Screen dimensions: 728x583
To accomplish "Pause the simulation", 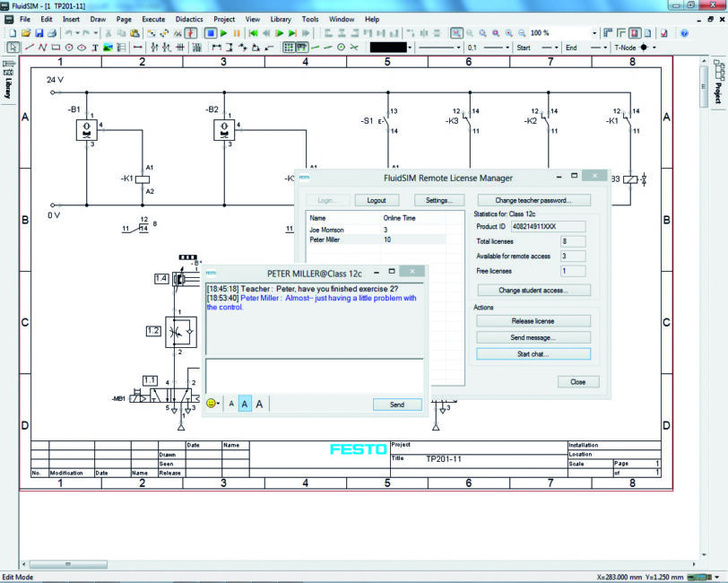I will (237, 33).
